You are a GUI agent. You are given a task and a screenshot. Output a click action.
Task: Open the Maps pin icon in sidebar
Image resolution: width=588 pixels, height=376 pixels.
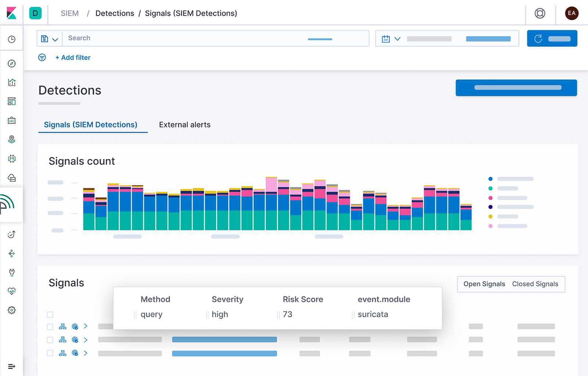coord(12,139)
